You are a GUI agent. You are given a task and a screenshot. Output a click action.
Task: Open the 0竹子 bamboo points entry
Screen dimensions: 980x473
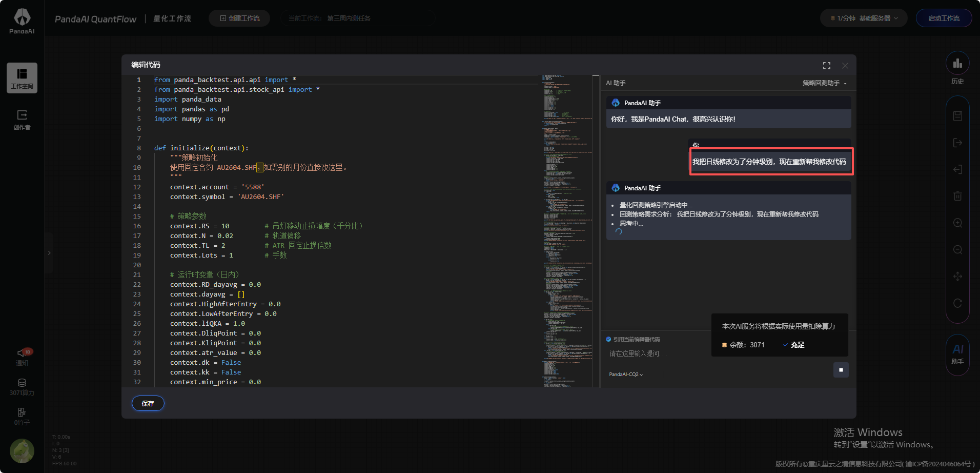[x=22, y=417]
